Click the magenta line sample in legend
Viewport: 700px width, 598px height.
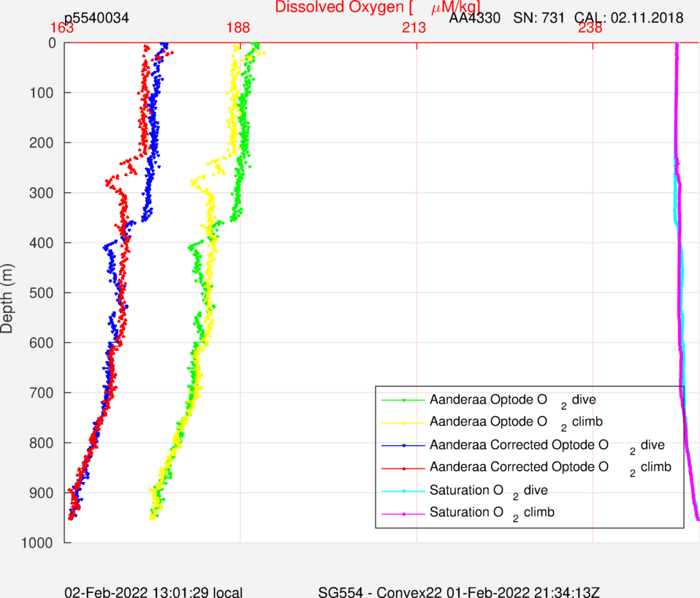(x=403, y=514)
